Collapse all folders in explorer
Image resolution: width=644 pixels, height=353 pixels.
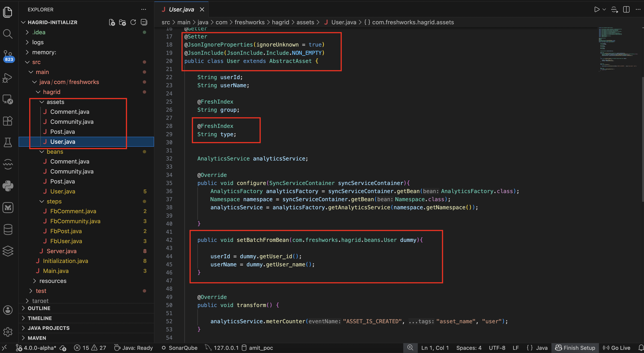tap(144, 22)
